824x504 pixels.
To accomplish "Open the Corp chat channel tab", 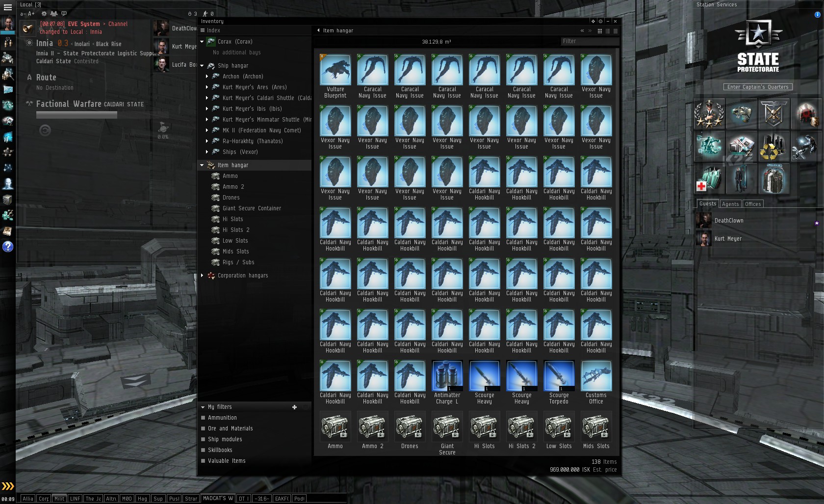I will click(44, 499).
